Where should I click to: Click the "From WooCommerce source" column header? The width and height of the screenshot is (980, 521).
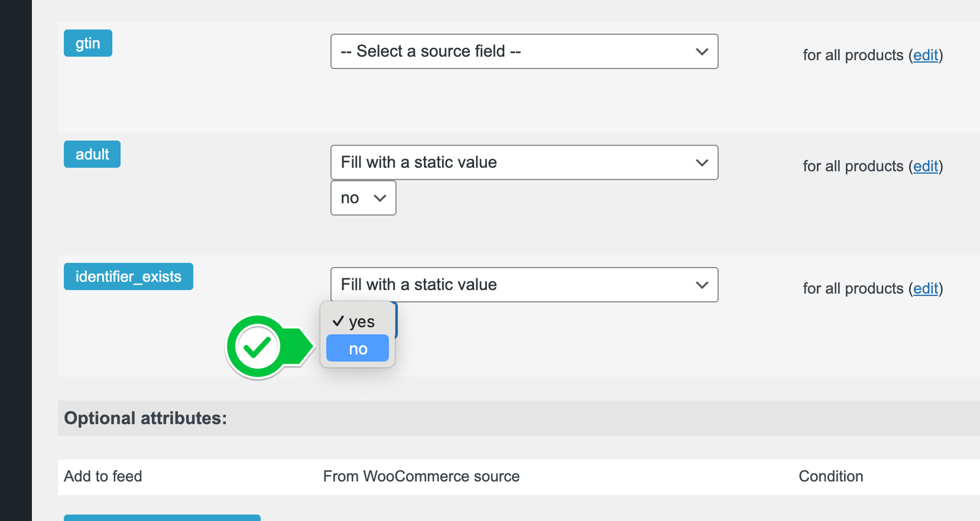click(x=421, y=476)
